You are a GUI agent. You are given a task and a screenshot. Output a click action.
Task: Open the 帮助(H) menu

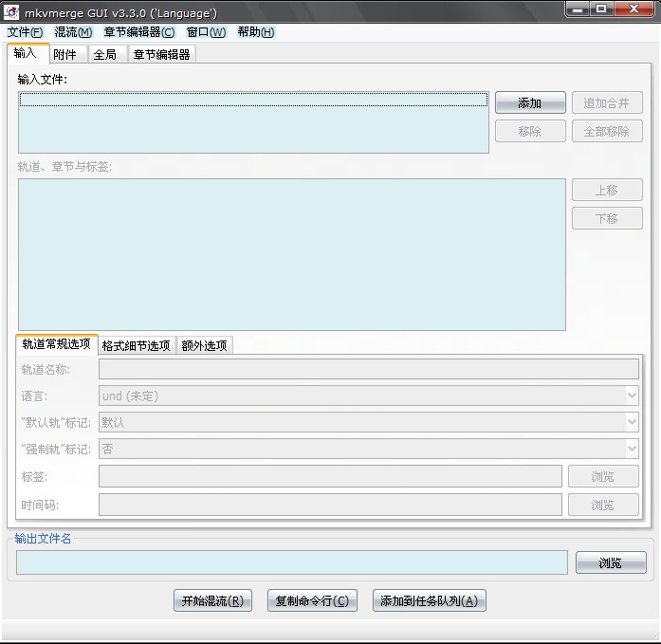tap(256, 32)
